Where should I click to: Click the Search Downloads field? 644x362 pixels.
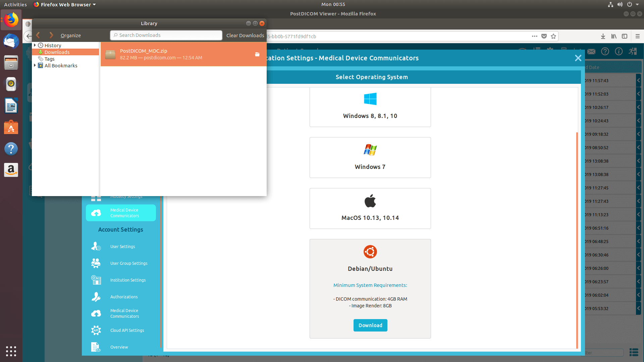click(x=166, y=35)
